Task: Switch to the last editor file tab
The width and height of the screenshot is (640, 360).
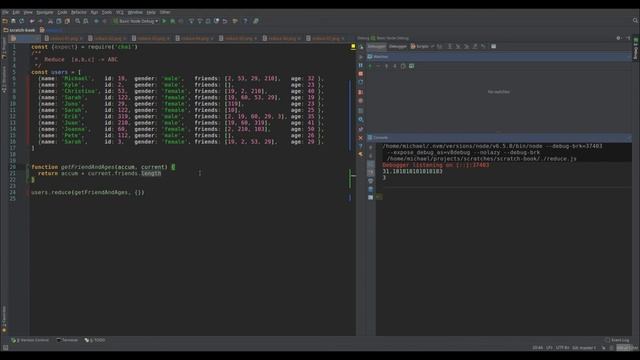Action: click(326, 38)
